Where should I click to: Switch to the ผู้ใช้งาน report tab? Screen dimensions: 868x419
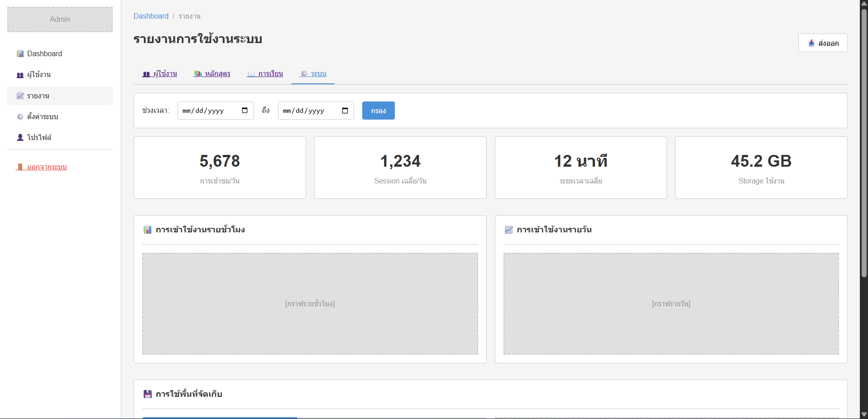(x=160, y=74)
